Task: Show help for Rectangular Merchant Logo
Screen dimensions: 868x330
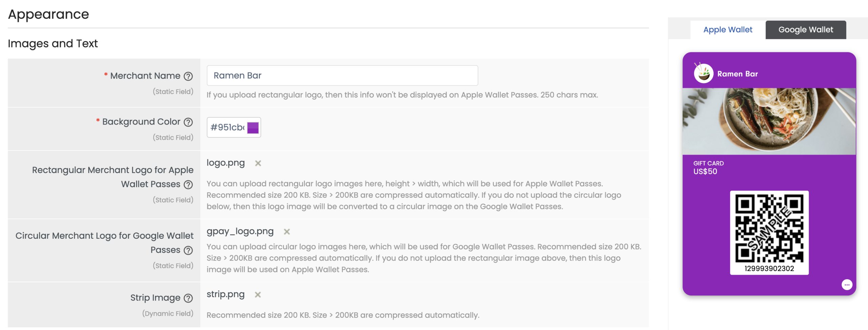Action: point(188,185)
